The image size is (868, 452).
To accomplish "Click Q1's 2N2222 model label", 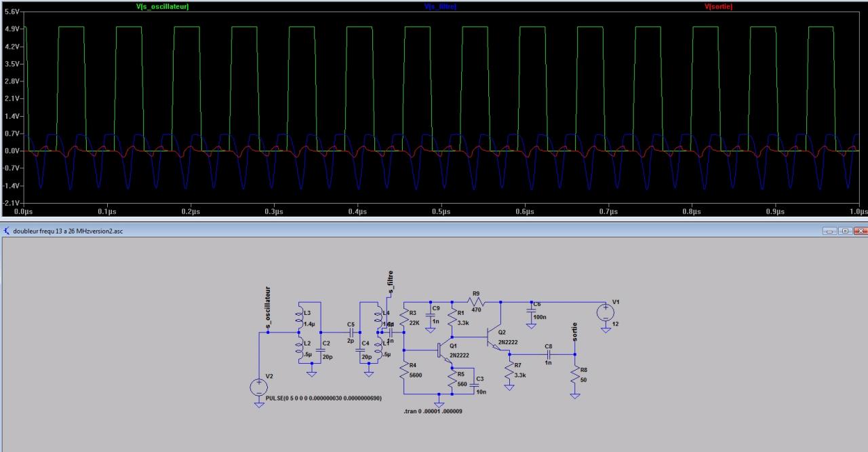I will (x=458, y=354).
